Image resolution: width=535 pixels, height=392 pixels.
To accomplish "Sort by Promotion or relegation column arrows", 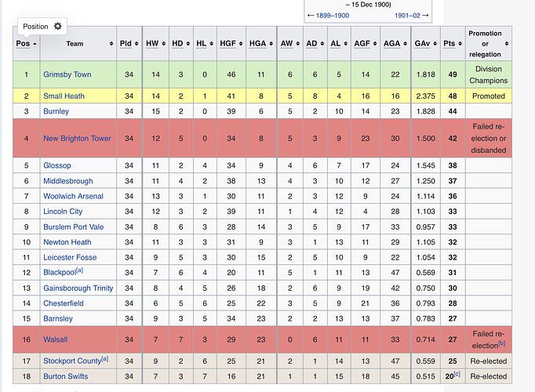I will (507, 44).
